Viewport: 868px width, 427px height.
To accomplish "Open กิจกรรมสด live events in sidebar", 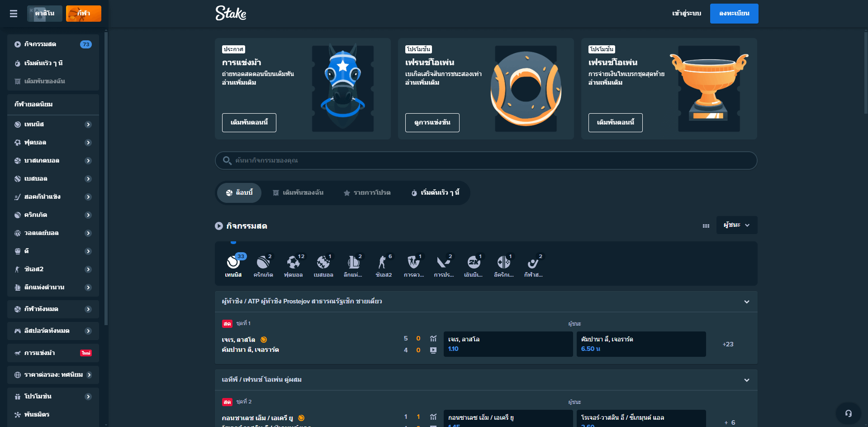I will coord(53,44).
